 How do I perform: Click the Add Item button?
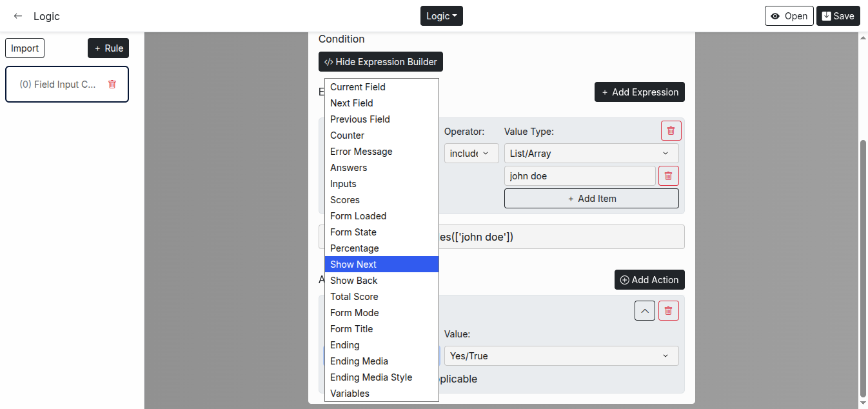coord(591,199)
